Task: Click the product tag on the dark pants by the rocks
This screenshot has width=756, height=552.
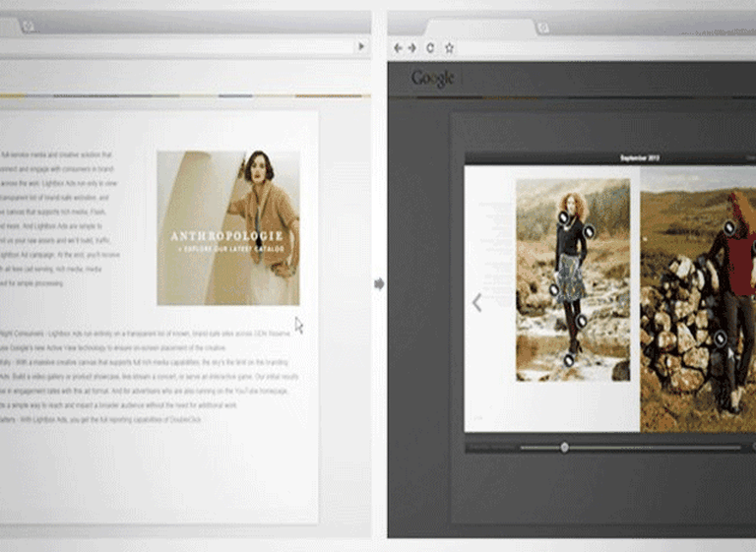Action: click(x=720, y=338)
